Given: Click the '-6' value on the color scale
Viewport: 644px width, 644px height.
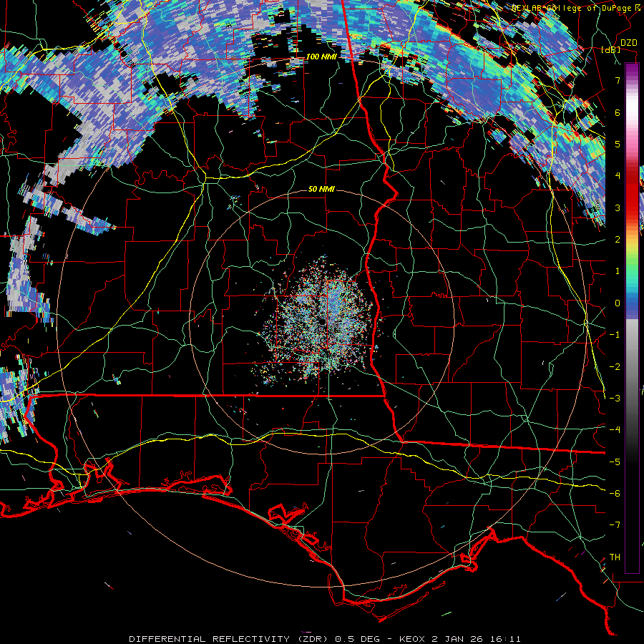Looking at the screenshot, I should pos(615,494).
